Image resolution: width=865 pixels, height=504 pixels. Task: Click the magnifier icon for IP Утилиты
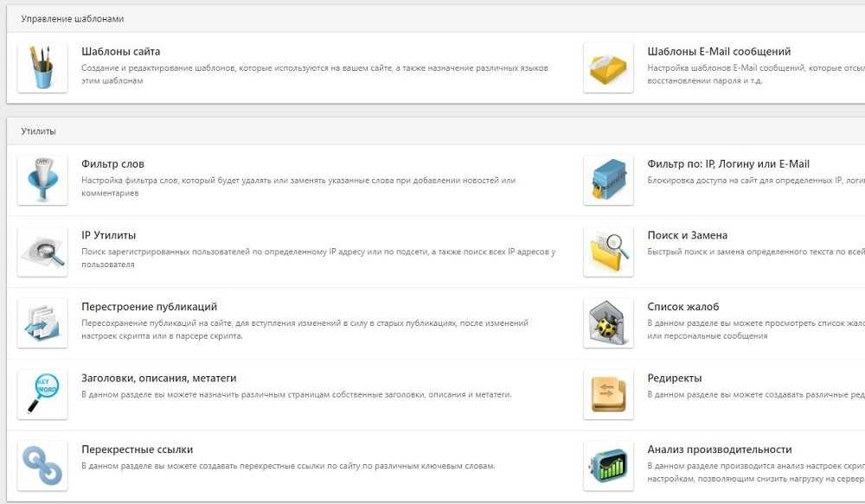(x=42, y=252)
